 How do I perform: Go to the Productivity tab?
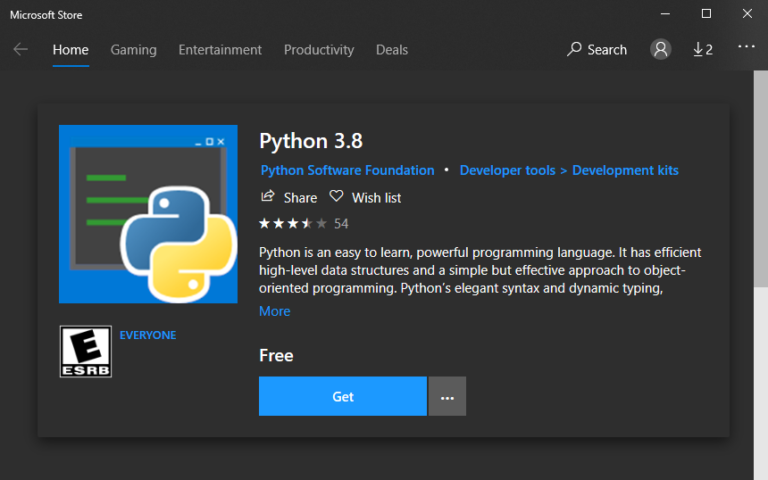pyautogui.click(x=319, y=49)
